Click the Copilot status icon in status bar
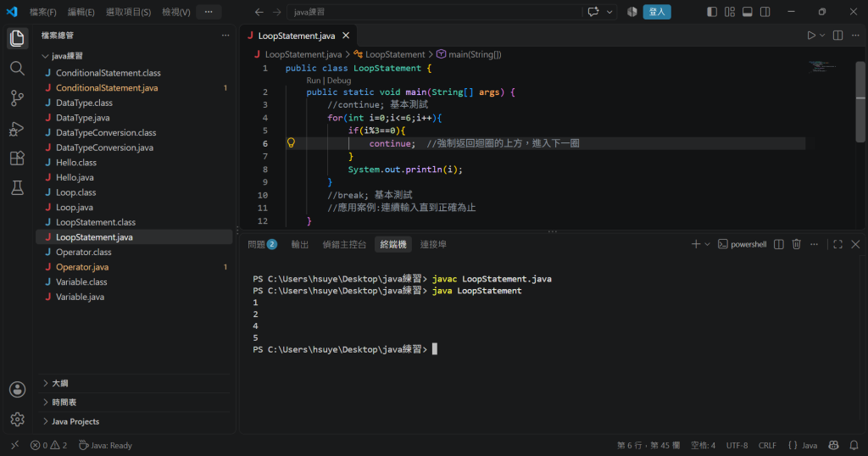 (834, 445)
